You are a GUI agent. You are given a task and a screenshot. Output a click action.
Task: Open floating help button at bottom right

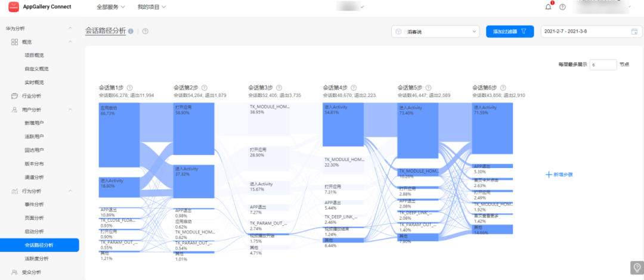(637, 267)
